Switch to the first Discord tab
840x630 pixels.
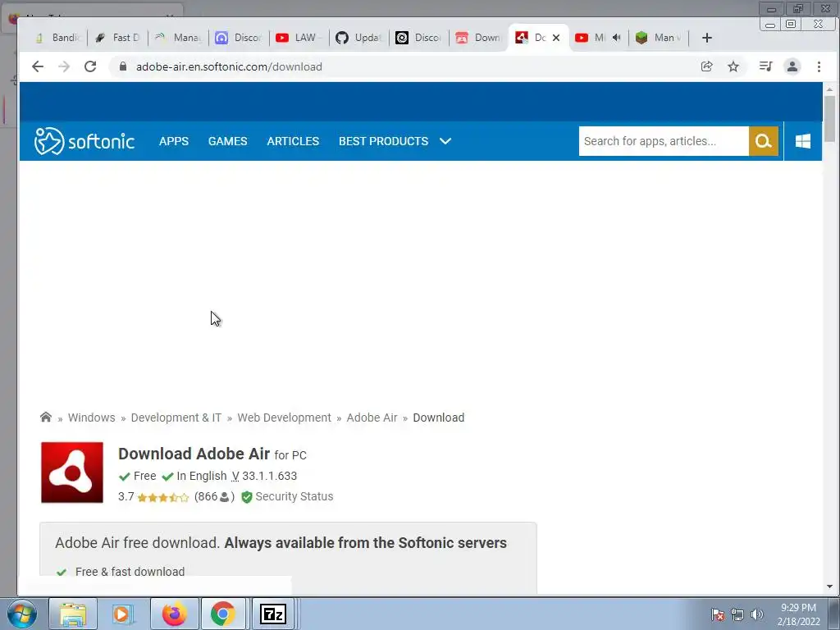[x=239, y=38]
